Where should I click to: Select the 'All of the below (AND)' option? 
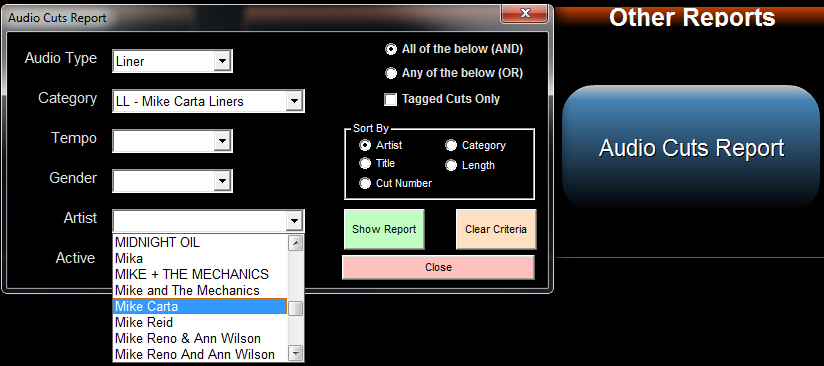tap(390, 49)
